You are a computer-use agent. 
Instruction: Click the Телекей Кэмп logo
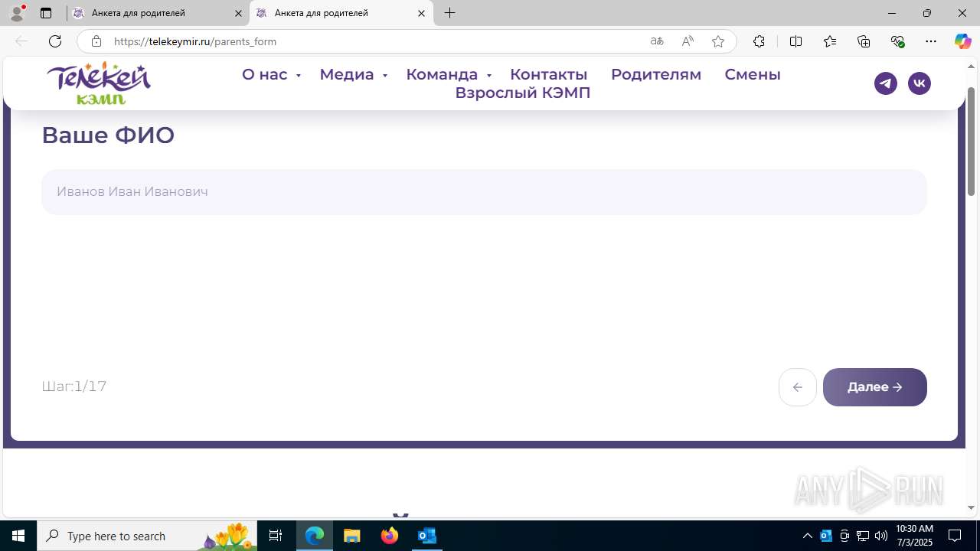[x=99, y=83]
